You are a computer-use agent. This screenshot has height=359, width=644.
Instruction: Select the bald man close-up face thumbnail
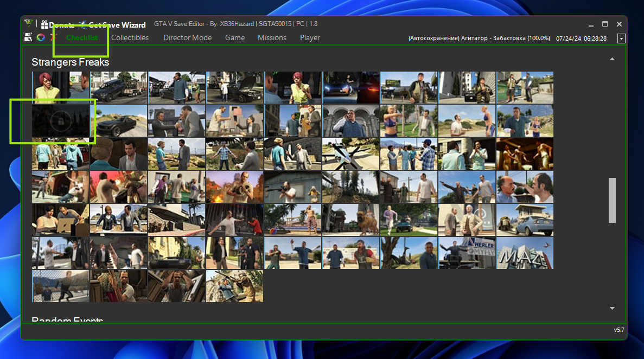(525, 187)
